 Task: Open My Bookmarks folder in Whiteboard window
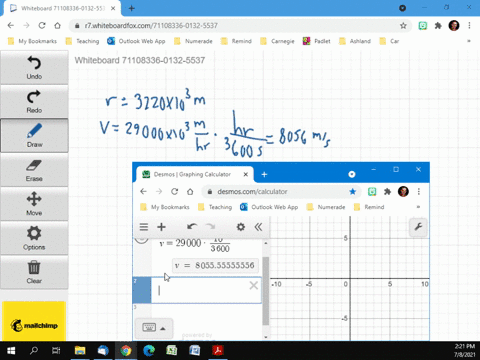click(33, 41)
